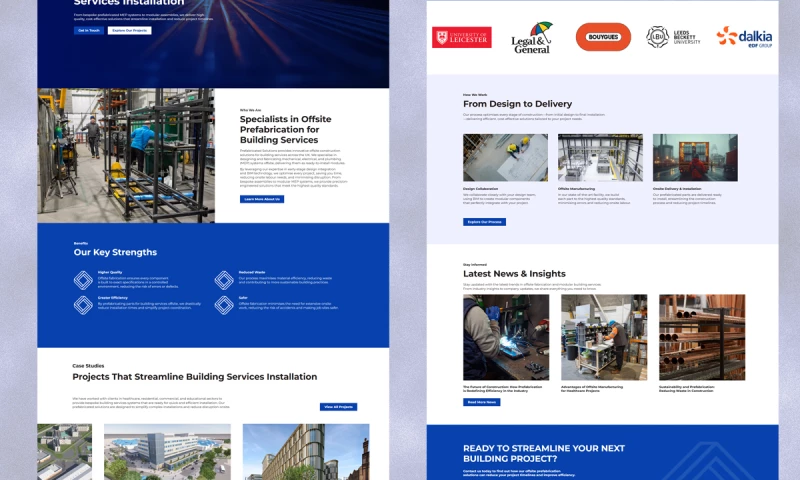Open the welding news article thumbnail
This screenshot has height=480, width=800.
(x=505, y=337)
